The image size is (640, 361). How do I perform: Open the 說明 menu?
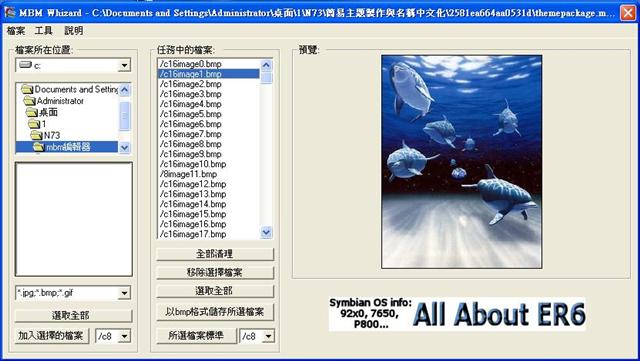coord(73,31)
